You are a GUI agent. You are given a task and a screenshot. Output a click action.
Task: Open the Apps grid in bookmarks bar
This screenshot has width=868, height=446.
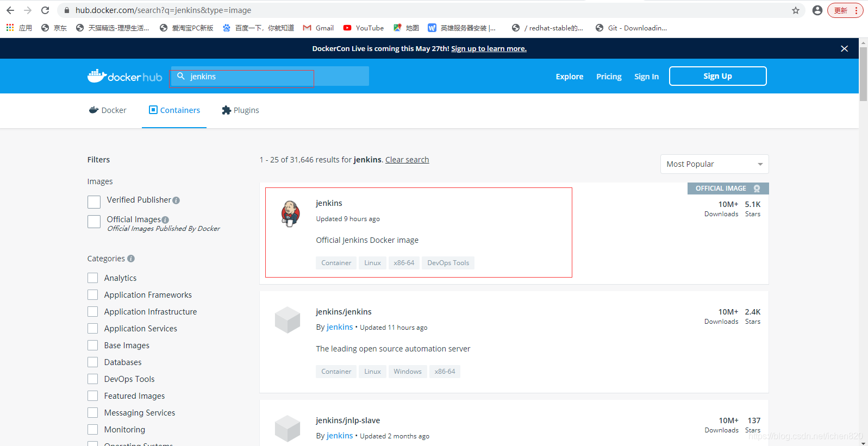(x=19, y=28)
